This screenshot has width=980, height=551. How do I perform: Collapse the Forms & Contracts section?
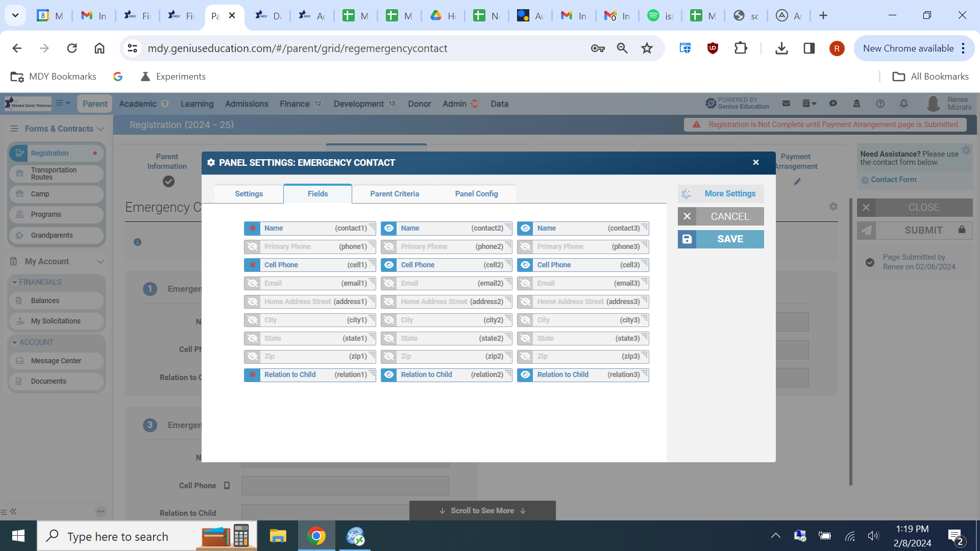point(101,129)
